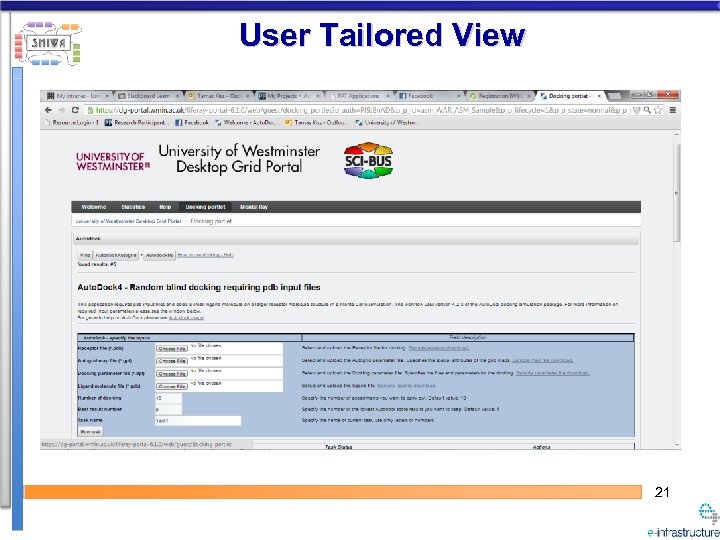Select the Docking portlet menu item
This screenshot has height=540, width=720.
click(205, 207)
